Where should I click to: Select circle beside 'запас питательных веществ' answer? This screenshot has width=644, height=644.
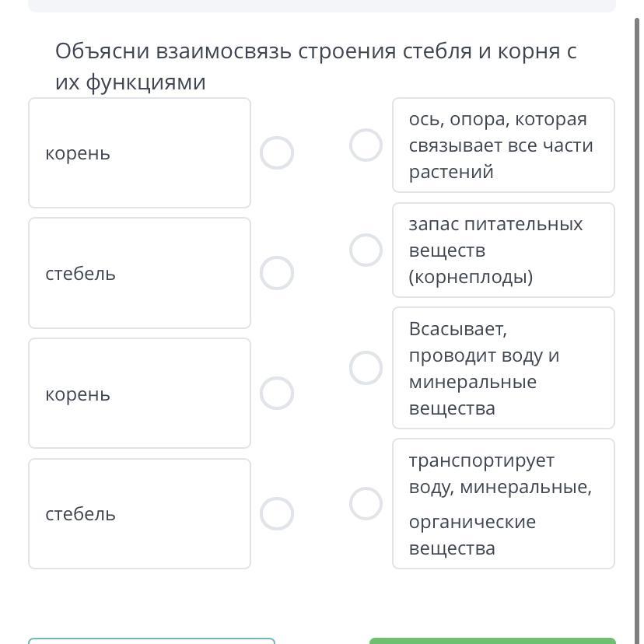(366, 250)
